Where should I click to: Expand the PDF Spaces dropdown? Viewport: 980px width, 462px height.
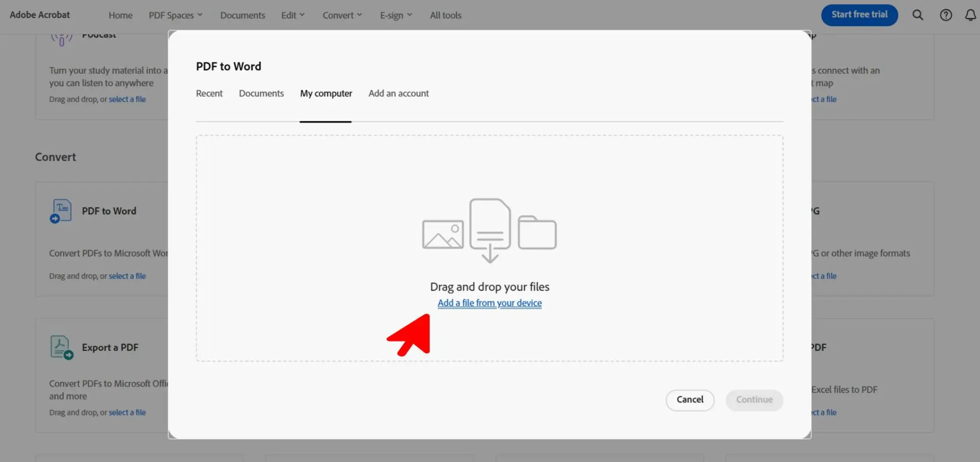point(176,15)
